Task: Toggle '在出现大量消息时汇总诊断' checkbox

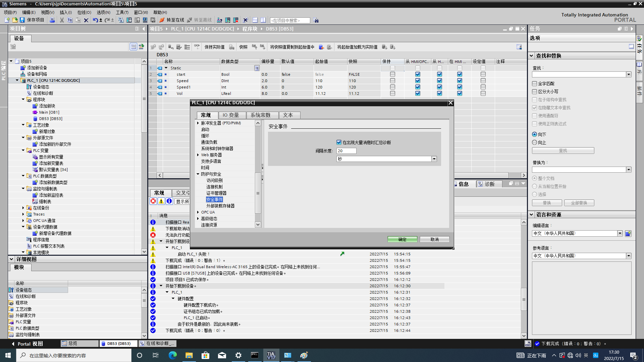Action: point(339,142)
